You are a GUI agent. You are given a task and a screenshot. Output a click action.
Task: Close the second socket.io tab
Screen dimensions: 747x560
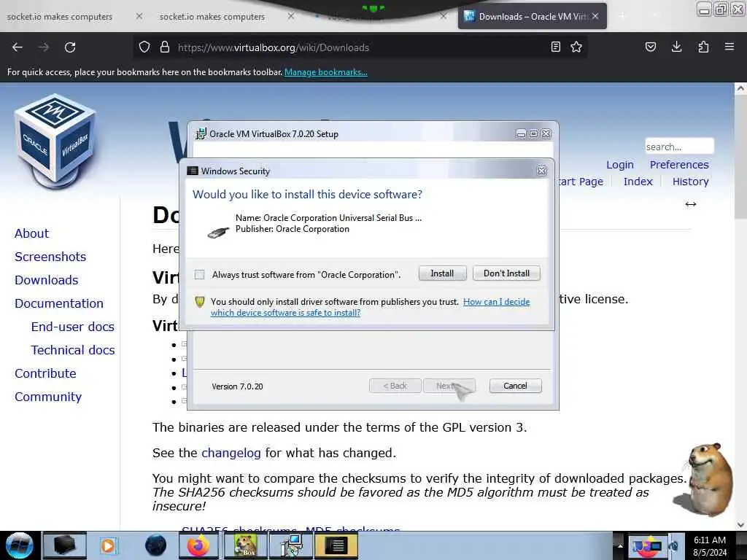pyautogui.click(x=291, y=16)
